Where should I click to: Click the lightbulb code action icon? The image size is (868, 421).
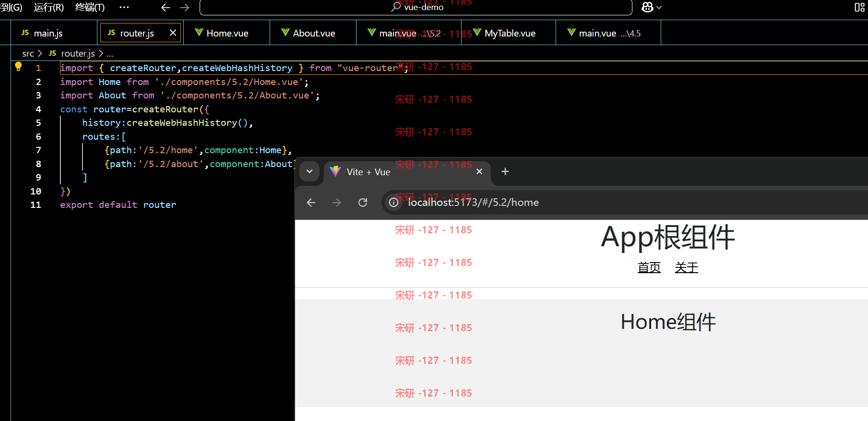pos(18,67)
